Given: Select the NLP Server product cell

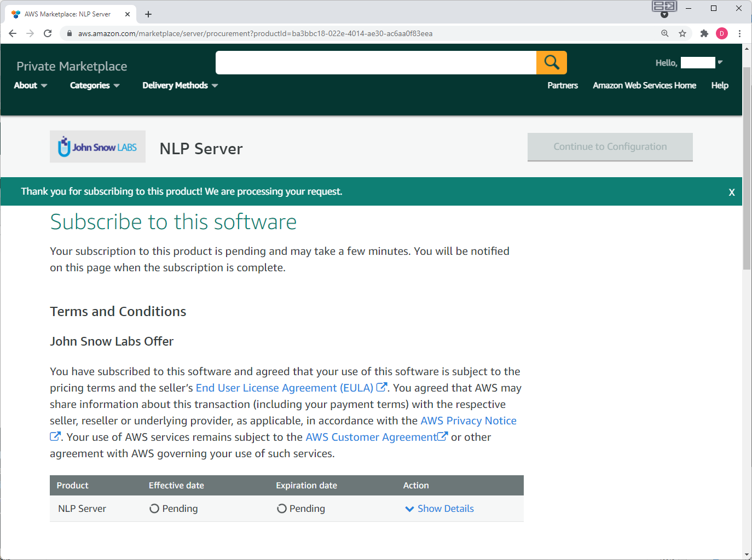Looking at the screenshot, I should click(x=82, y=509).
